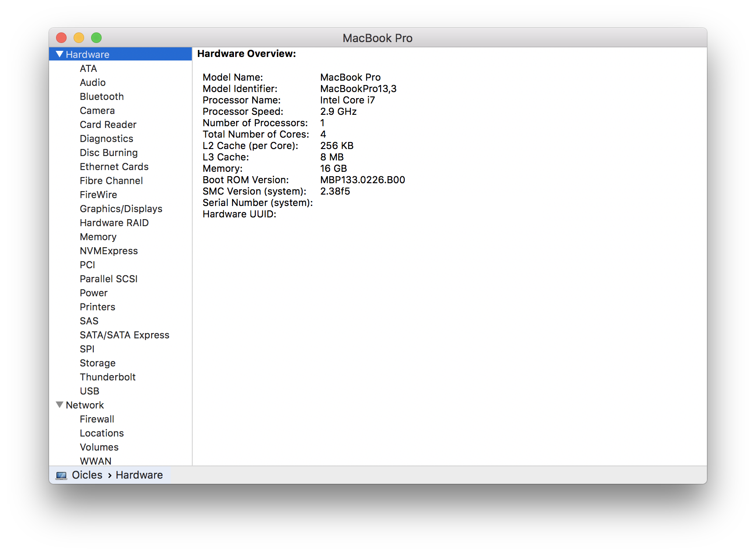This screenshot has height=554, width=756.
Task: Click the MacBook Pro window title
Action: (x=378, y=38)
